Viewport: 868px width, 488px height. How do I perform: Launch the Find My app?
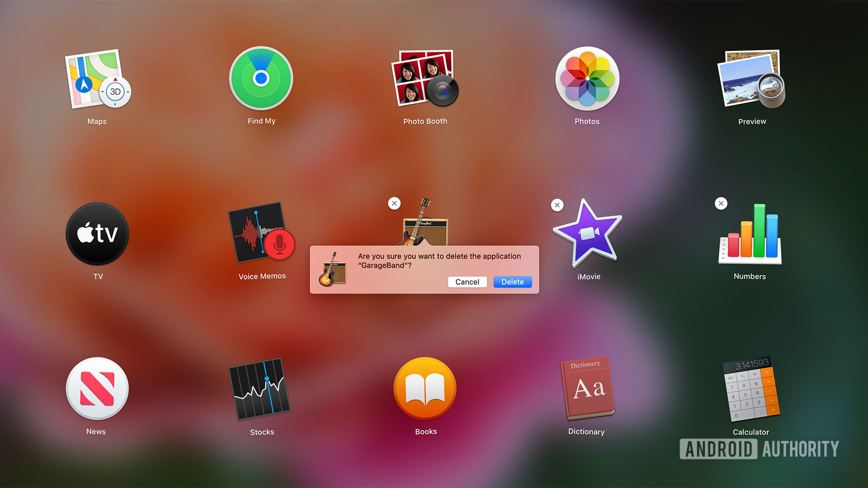click(261, 79)
